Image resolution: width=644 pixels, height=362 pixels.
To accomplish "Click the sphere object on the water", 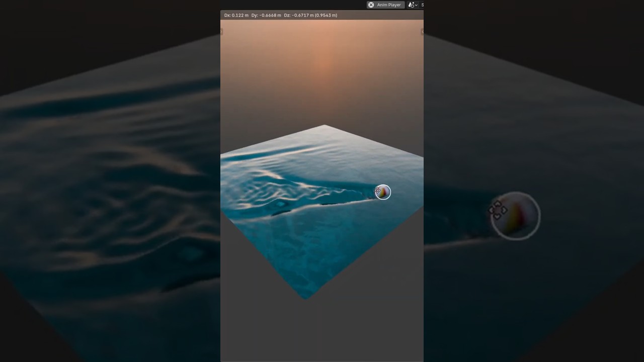I will click(x=383, y=192).
